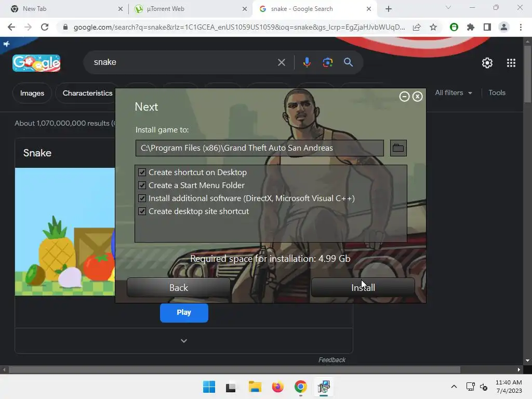Viewport: 532px width, 399px height.
Task: Go forward in Chrome history
Action: pyautogui.click(x=28, y=27)
